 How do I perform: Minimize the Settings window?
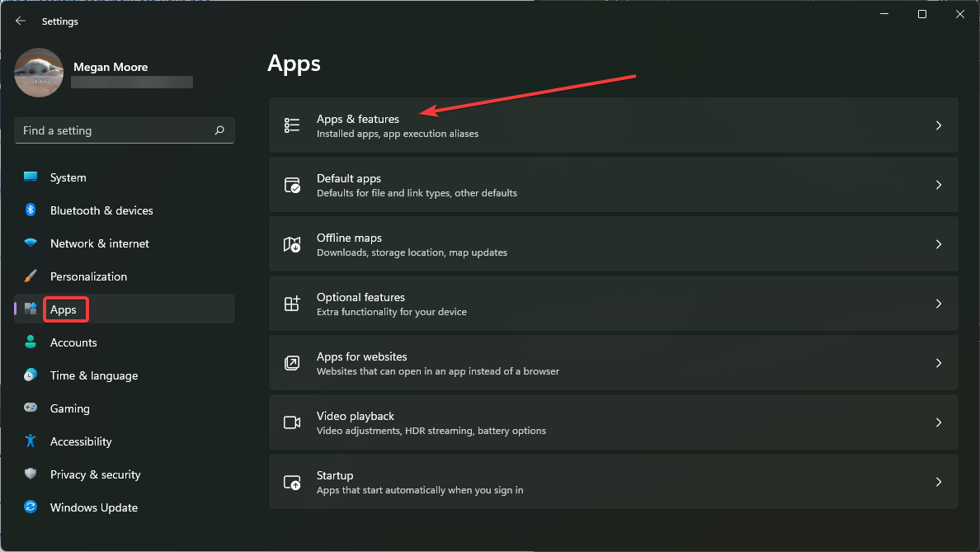point(883,14)
